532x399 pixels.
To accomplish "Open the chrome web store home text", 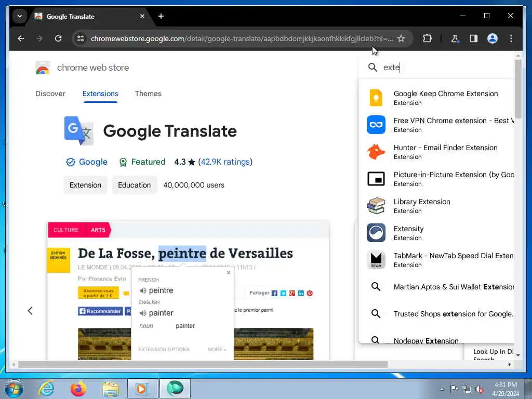I will pos(93,68).
